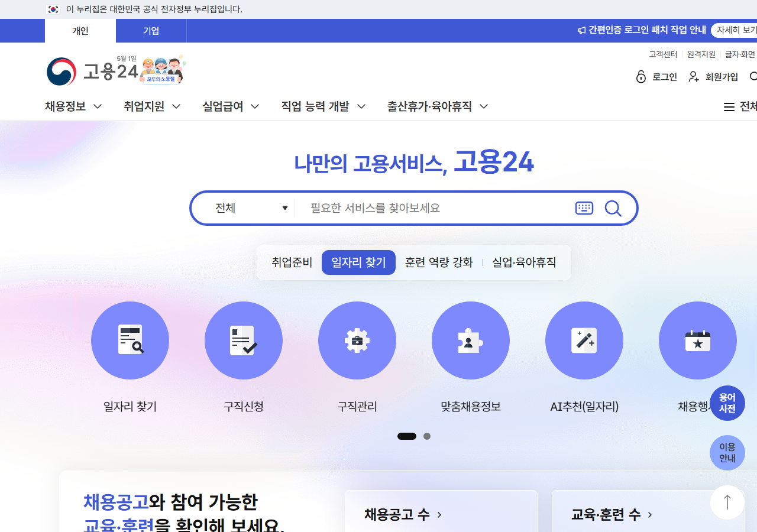Click the AI추천(일자리) label

[x=584, y=407]
